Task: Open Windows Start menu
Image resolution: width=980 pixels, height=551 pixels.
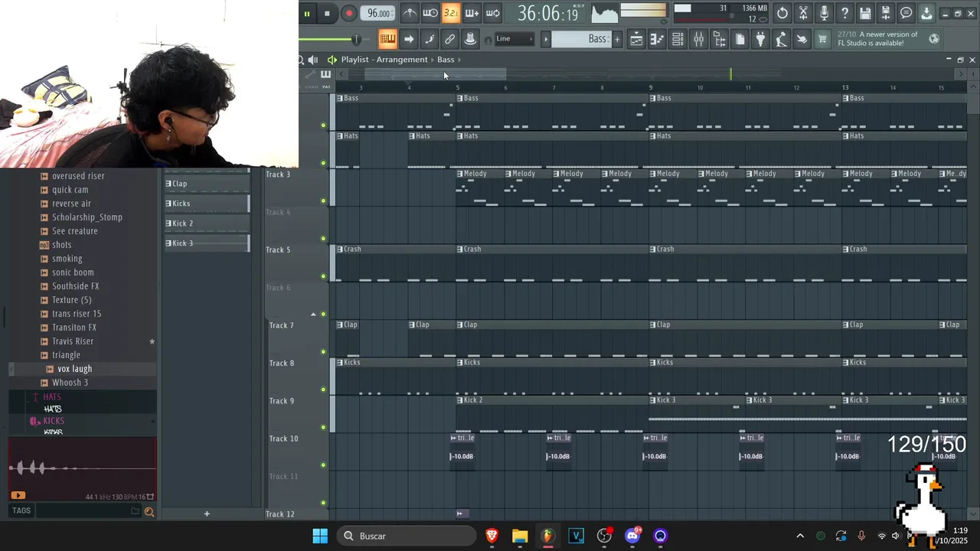Action: pyautogui.click(x=320, y=536)
